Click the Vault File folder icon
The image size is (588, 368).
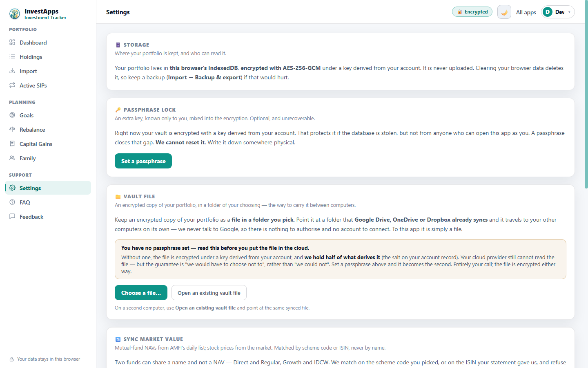point(118,197)
